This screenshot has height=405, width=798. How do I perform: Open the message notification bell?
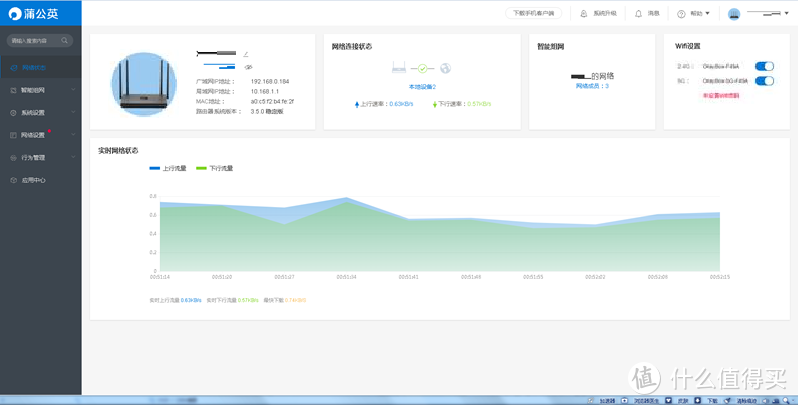point(638,14)
